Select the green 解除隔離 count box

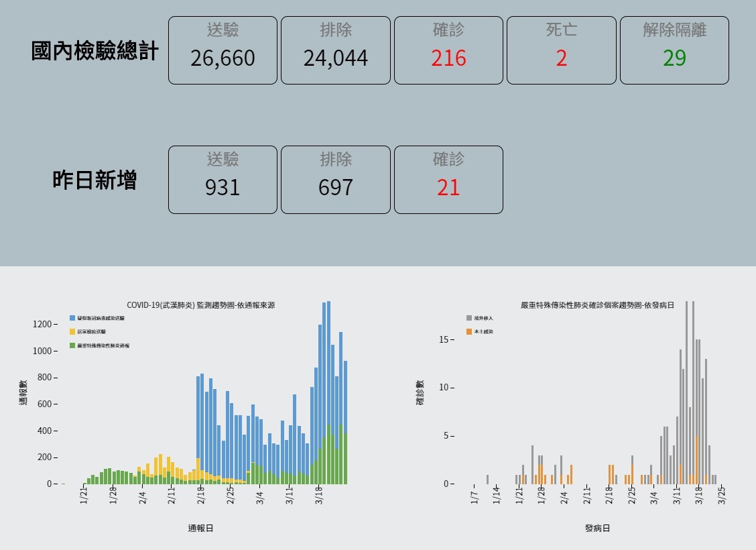coord(673,50)
